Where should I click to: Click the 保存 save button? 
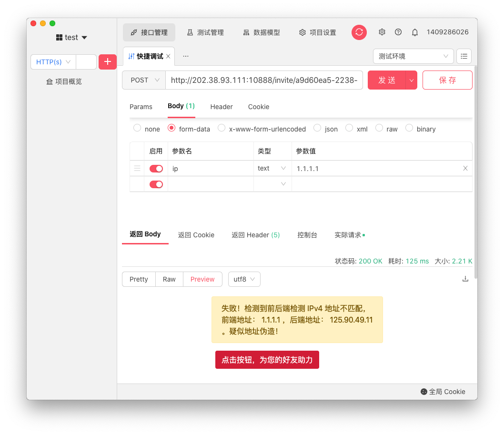point(447,81)
